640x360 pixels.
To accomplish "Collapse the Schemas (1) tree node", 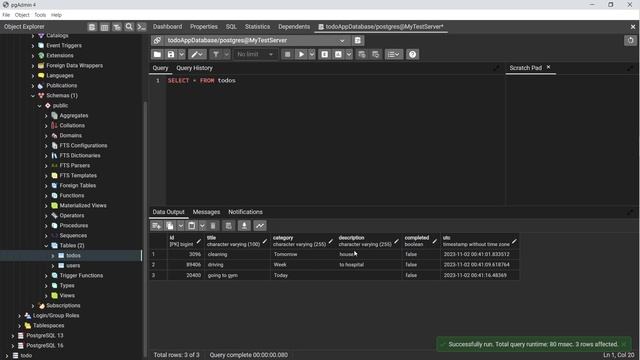I will click(33, 96).
